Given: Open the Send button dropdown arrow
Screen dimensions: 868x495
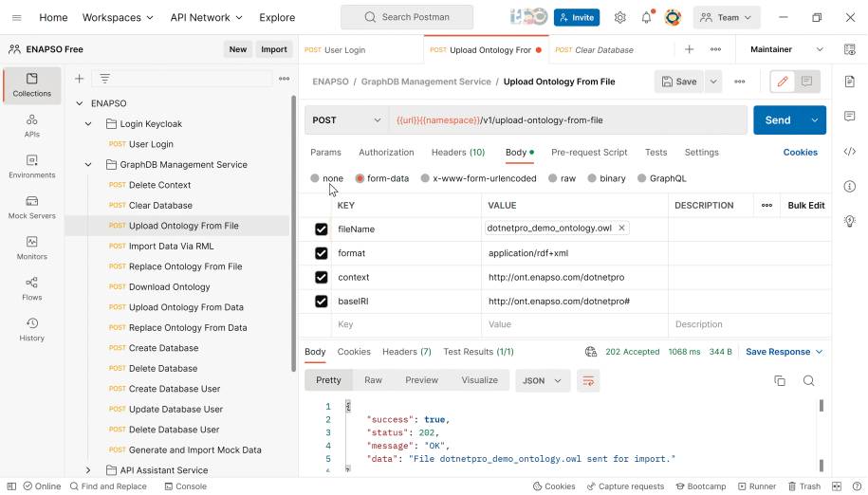Looking at the screenshot, I should point(815,120).
